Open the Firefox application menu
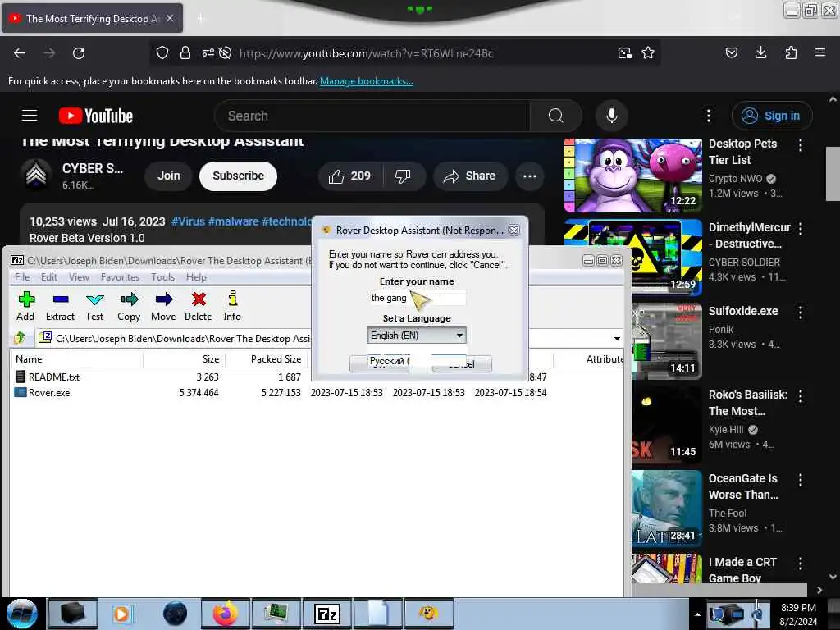 click(820, 52)
